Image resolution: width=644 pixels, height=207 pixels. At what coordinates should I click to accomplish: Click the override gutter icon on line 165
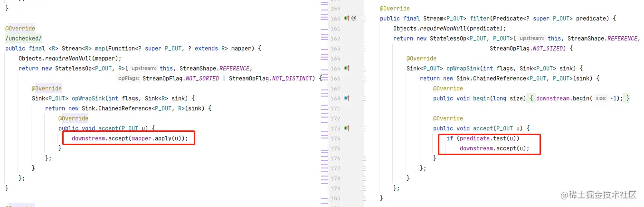pos(347,69)
